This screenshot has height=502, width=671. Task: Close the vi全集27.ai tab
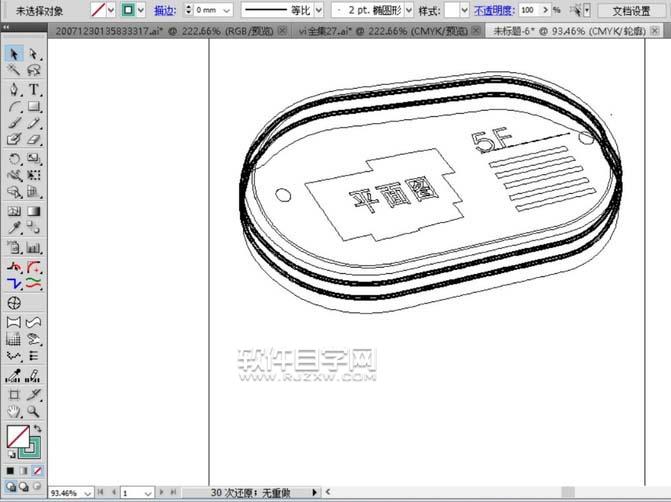point(476,30)
